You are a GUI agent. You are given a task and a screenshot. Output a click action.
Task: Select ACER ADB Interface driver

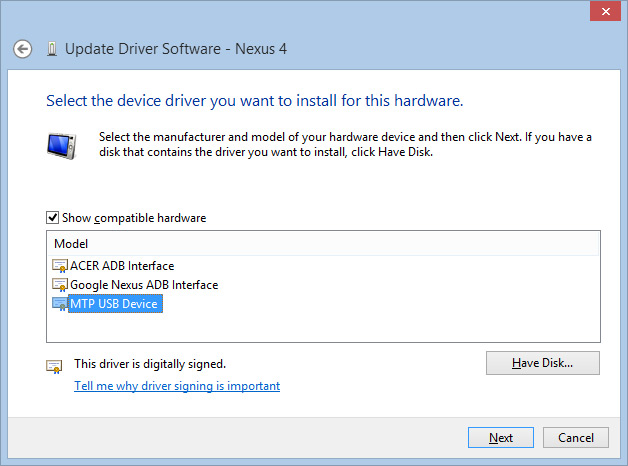(122, 266)
